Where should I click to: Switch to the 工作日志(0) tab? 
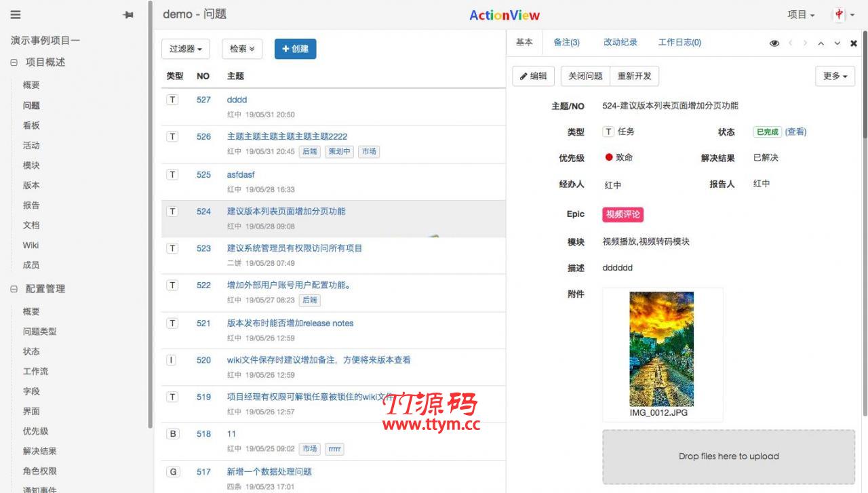pyautogui.click(x=679, y=42)
